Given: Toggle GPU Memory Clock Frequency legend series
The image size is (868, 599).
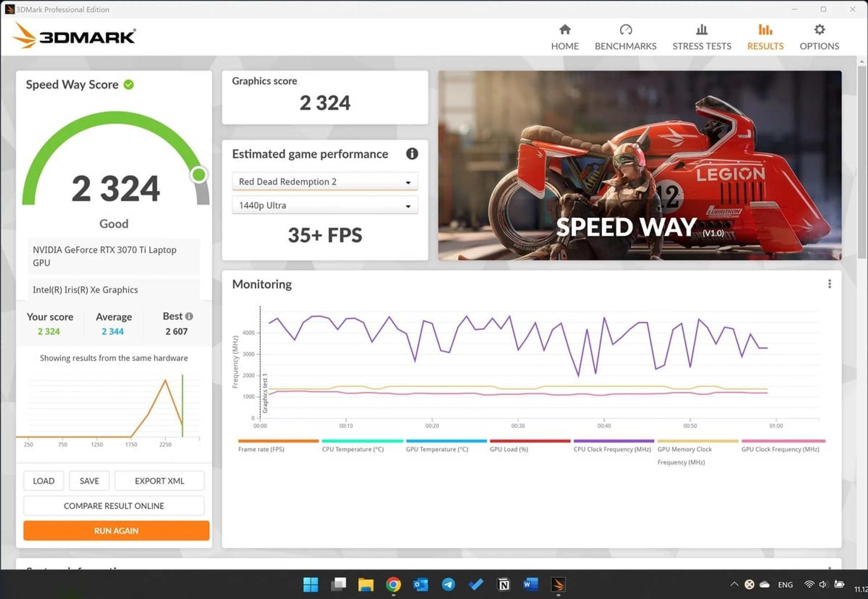Looking at the screenshot, I should [698, 452].
